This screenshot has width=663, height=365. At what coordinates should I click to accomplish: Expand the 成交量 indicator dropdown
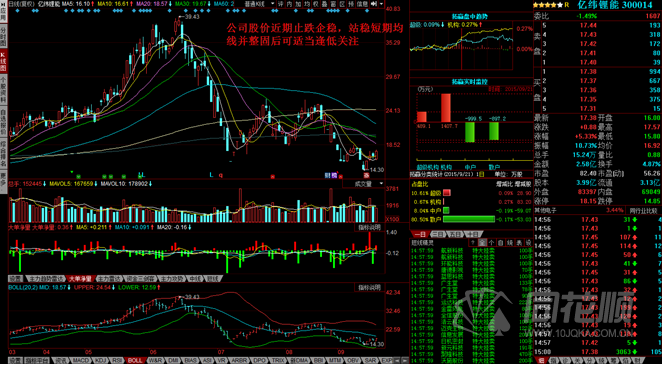363,184
